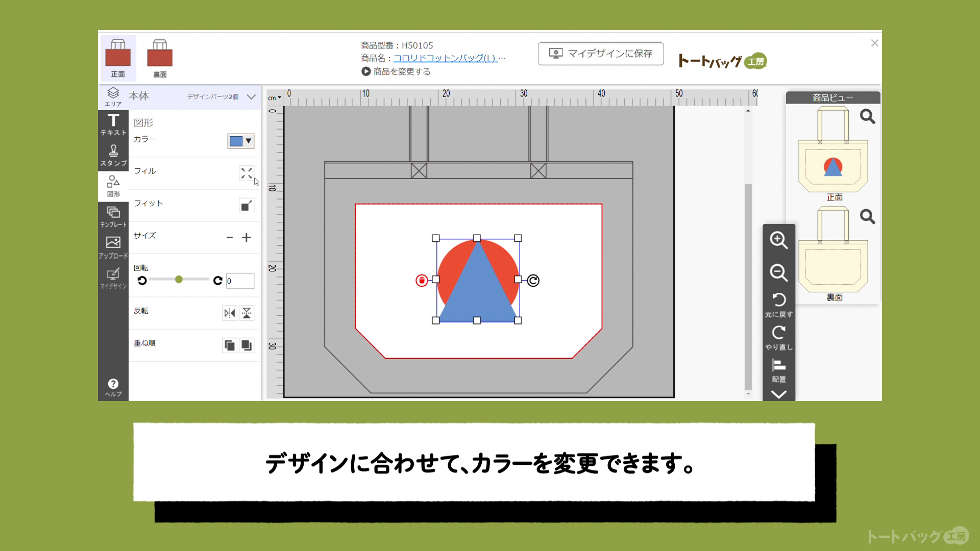Rotate shape clockwise icon
The width and height of the screenshot is (980, 551).
(x=217, y=280)
